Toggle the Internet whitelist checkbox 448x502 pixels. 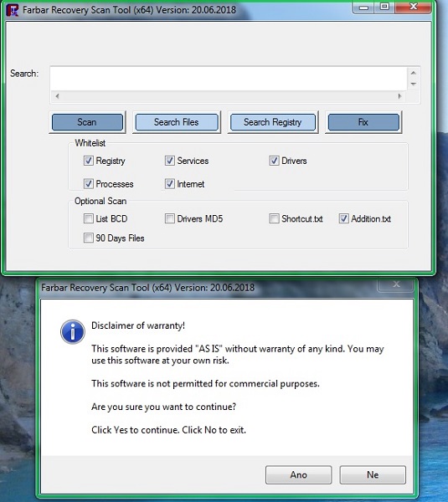click(x=170, y=184)
